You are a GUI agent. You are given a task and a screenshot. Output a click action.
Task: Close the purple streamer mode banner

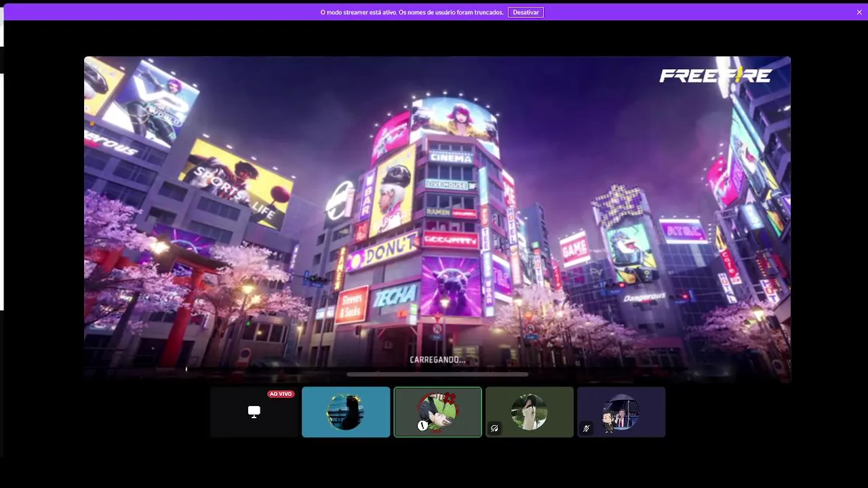[859, 12]
